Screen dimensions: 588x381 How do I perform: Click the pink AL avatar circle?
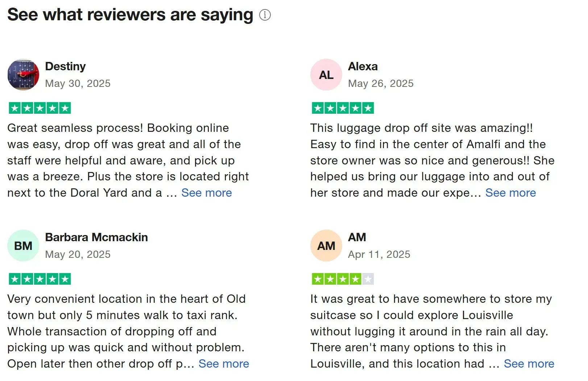[326, 75]
